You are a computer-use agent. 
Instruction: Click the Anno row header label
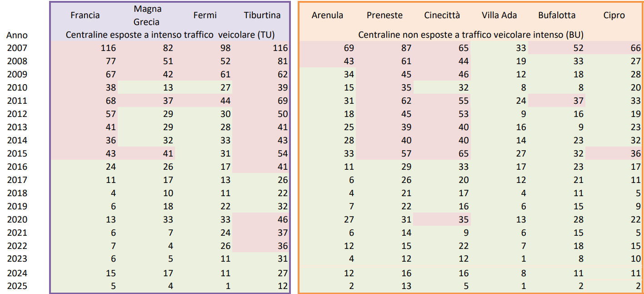17,35
